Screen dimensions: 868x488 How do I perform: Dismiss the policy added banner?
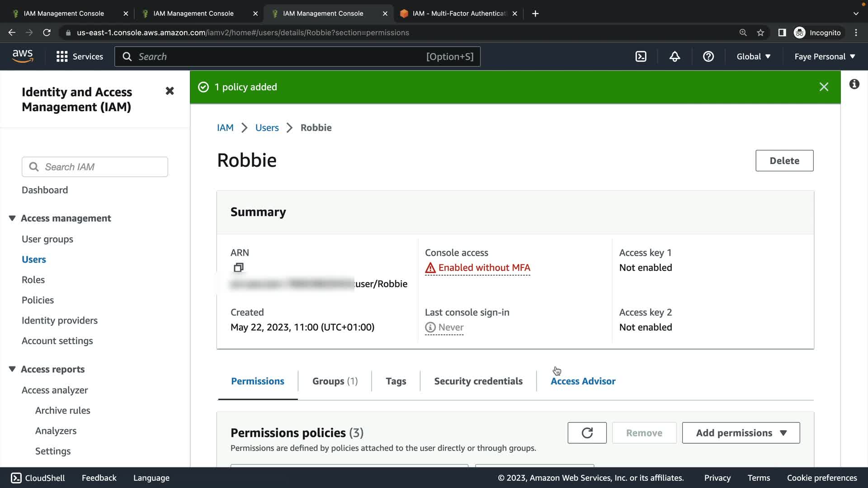tap(824, 87)
